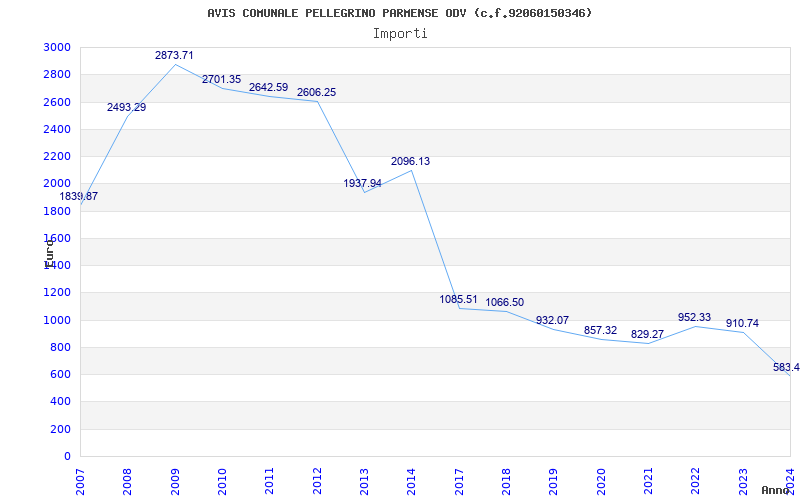The width and height of the screenshot is (800, 500).
Task: Click the 829.27 value label
Action: (x=647, y=334)
